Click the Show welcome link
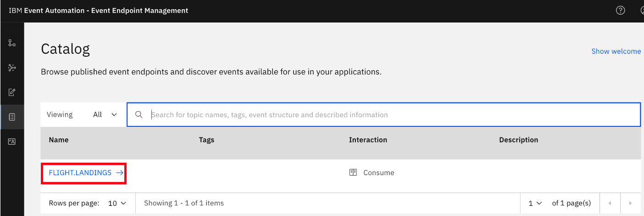The height and width of the screenshot is (216, 644). click(x=616, y=51)
